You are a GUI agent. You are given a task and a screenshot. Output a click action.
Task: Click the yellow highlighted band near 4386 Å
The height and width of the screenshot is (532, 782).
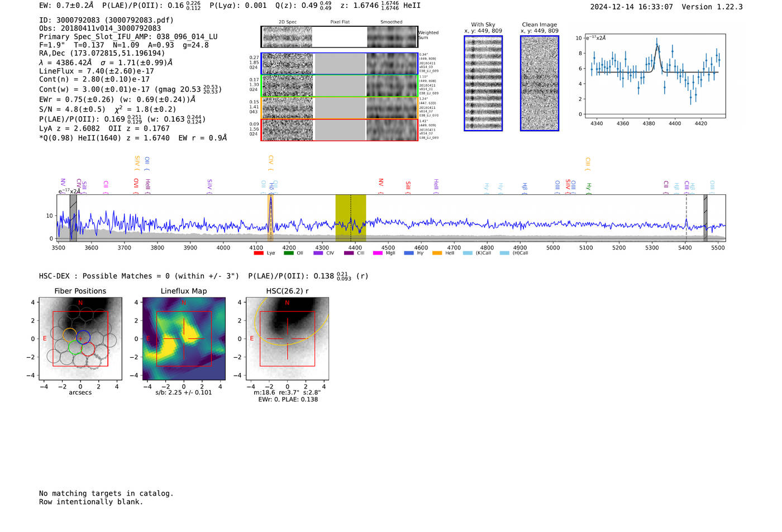click(351, 218)
